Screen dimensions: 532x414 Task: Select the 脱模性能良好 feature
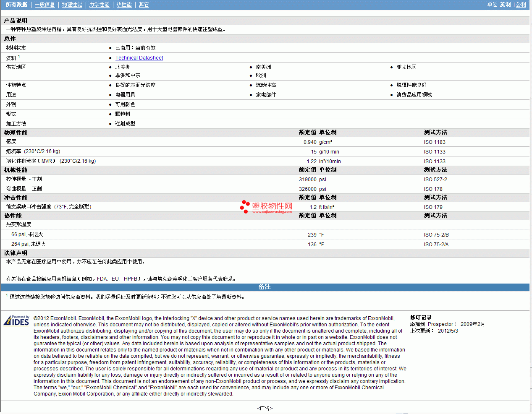tap(411, 85)
